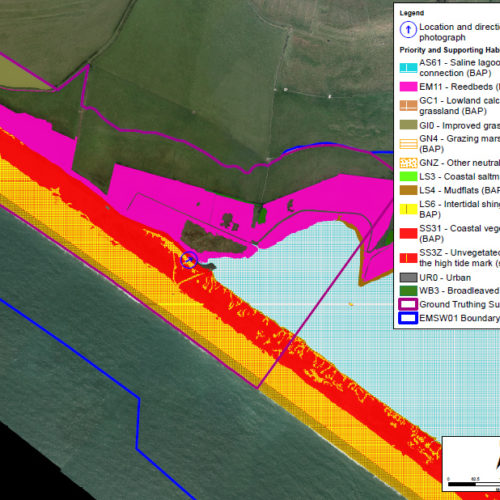Click the map scale bar
Viewport: 500px width, 500px height.
(x=474, y=484)
